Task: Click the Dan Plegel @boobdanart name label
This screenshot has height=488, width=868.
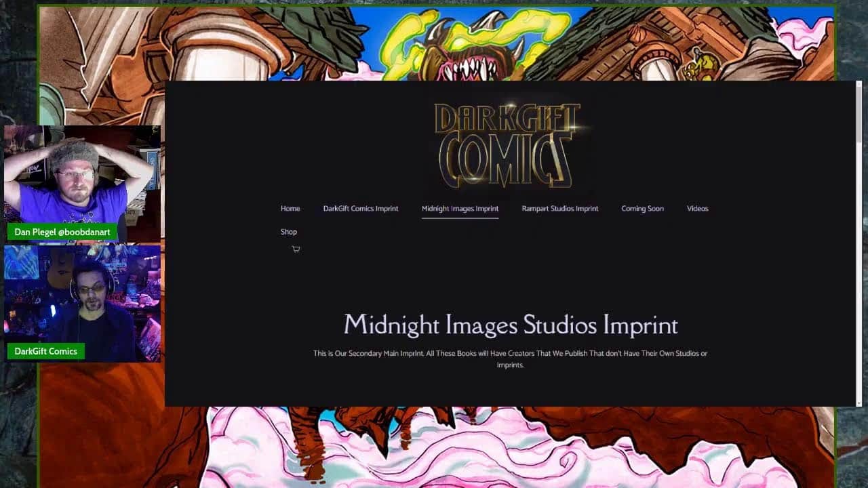Action: tap(62, 232)
